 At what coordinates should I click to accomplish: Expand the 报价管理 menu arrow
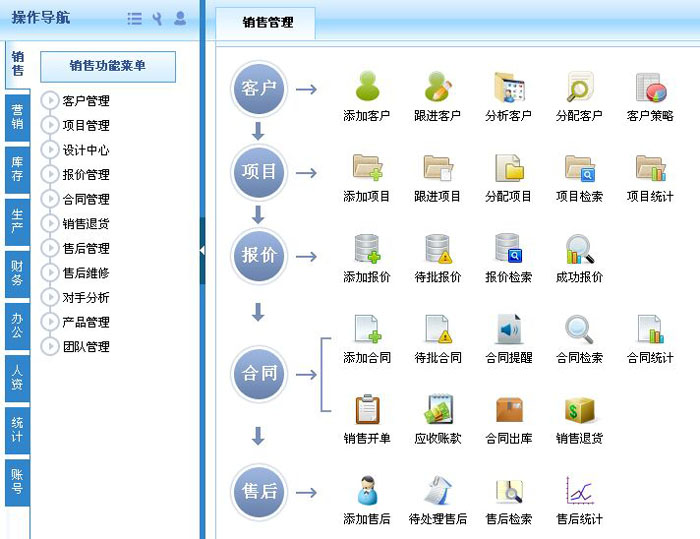[50, 174]
